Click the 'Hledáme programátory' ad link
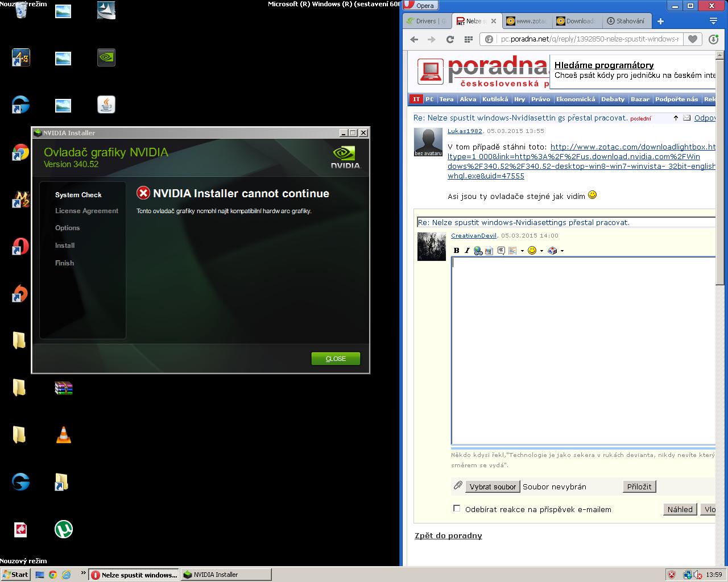 (604, 65)
